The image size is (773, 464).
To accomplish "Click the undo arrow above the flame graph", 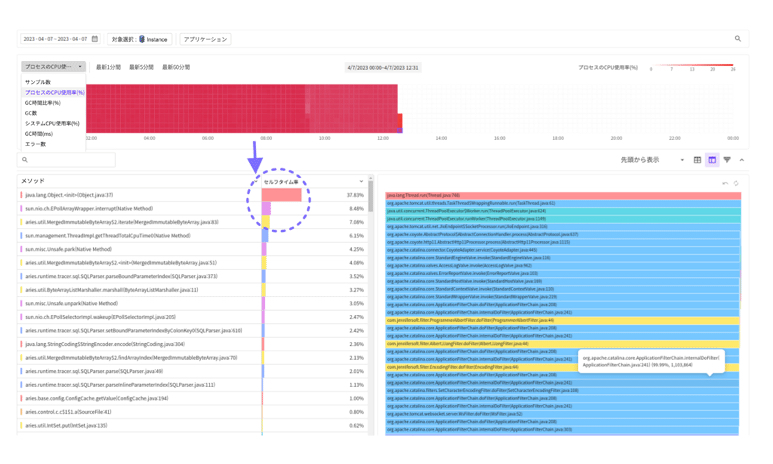I will pyautogui.click(x=725, y=183).
